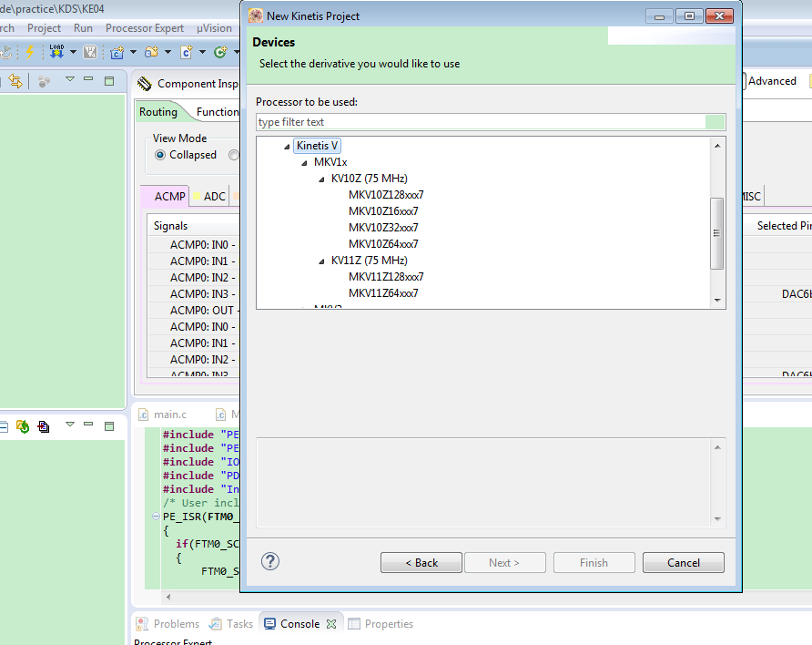Select the Collapsed view mode radio button
The width and height of the screenshot is (812, 645).
click(x=160, y=155)
